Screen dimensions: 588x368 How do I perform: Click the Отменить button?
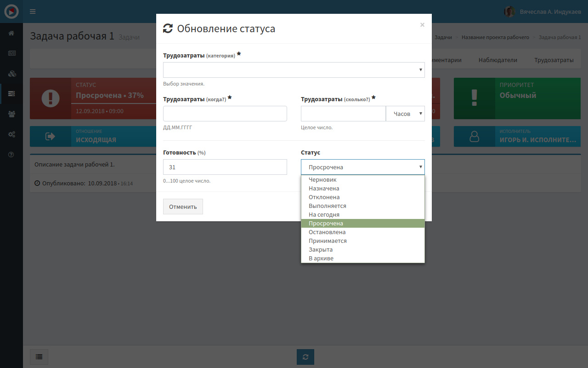[x=183, y=207]
